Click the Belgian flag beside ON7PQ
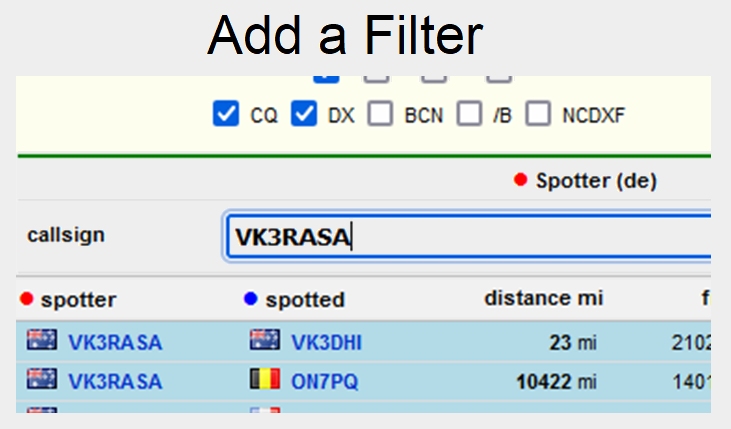 click(264, 380)
